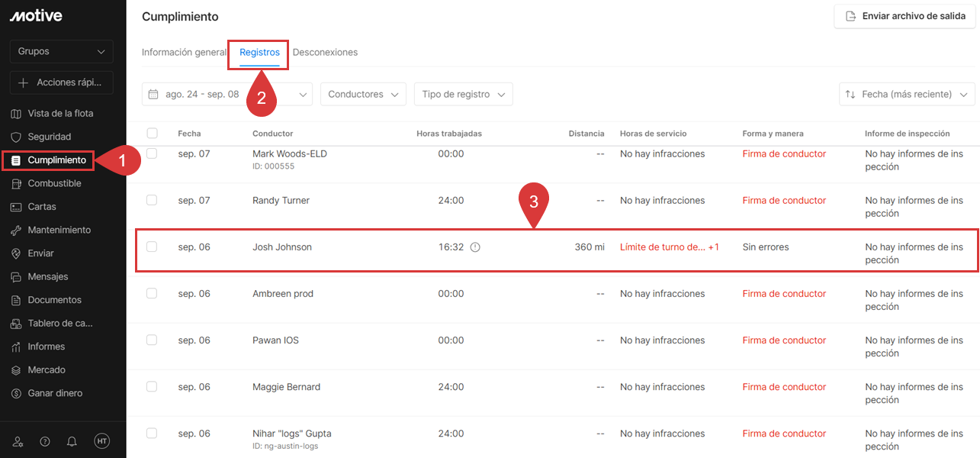Image resolution: width=980 pixels, height=458 pixels.
Task: Click info icon next to 16:32 hours
Action: [x=475, y=247]
